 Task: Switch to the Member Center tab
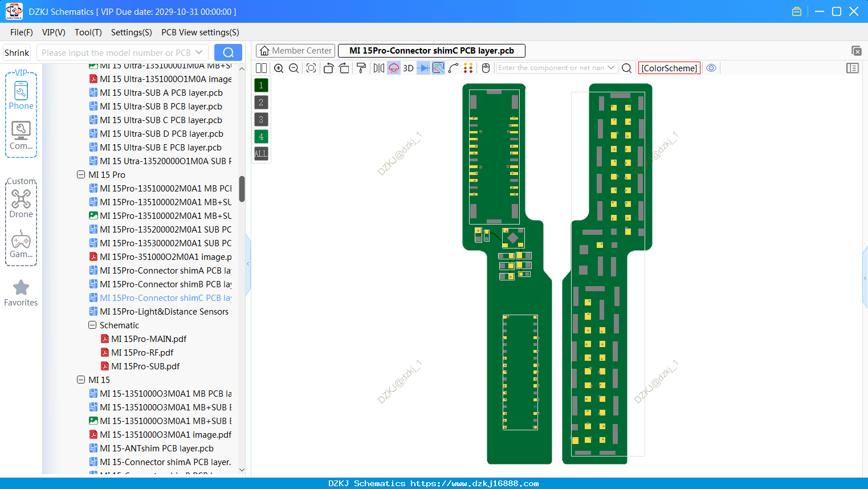coord(295,51)
